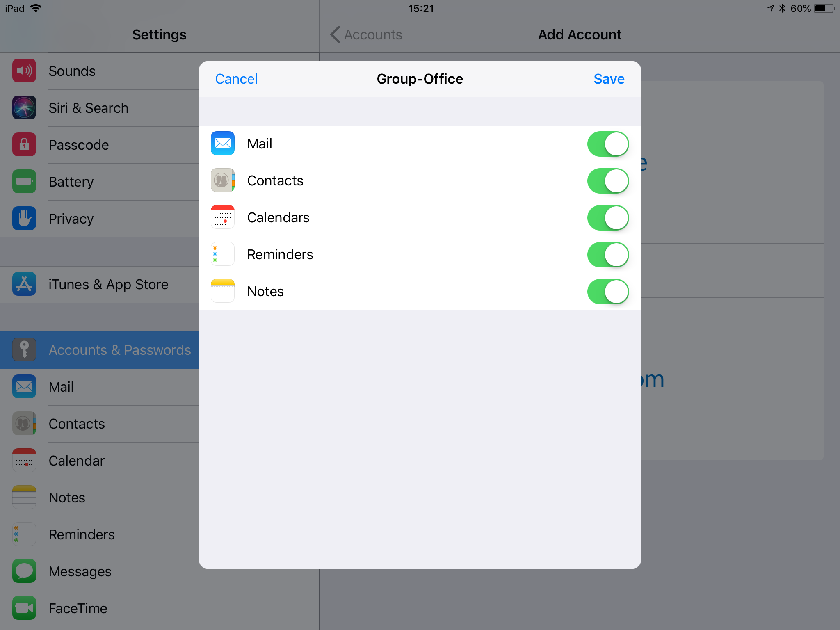The width and height of the screenshot is (840, 630).
Task: Tap the Group-Office dialog title
Action: [420, 79]
